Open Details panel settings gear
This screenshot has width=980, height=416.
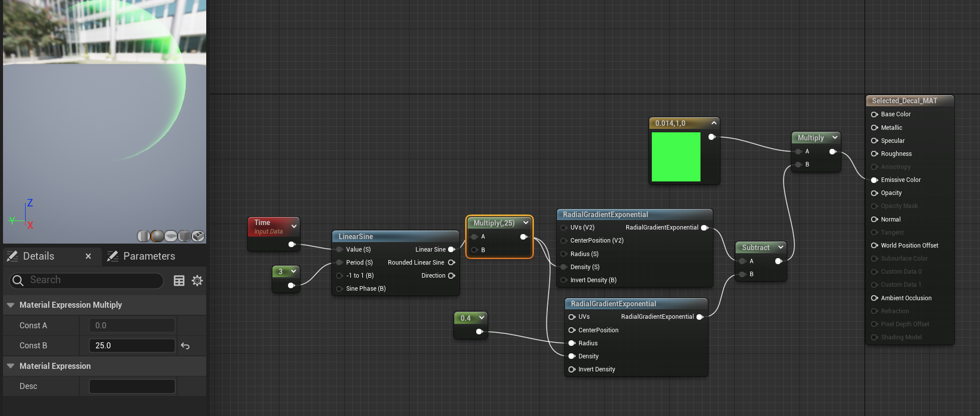(197, 281)
